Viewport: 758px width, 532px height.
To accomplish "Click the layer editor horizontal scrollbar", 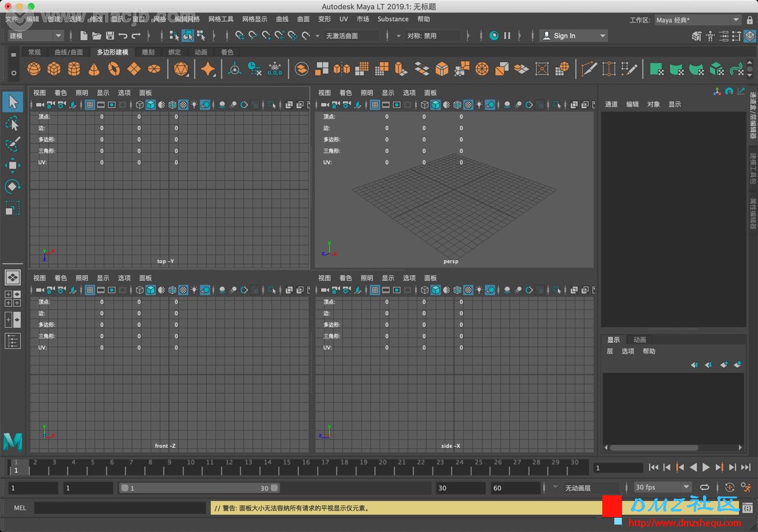I will tap(654, 448).
